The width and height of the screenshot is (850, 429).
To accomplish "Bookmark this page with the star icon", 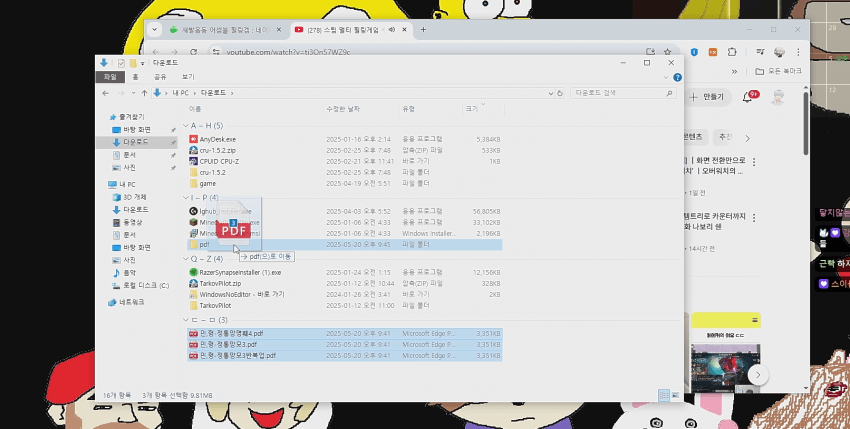I will coord(666,51).
